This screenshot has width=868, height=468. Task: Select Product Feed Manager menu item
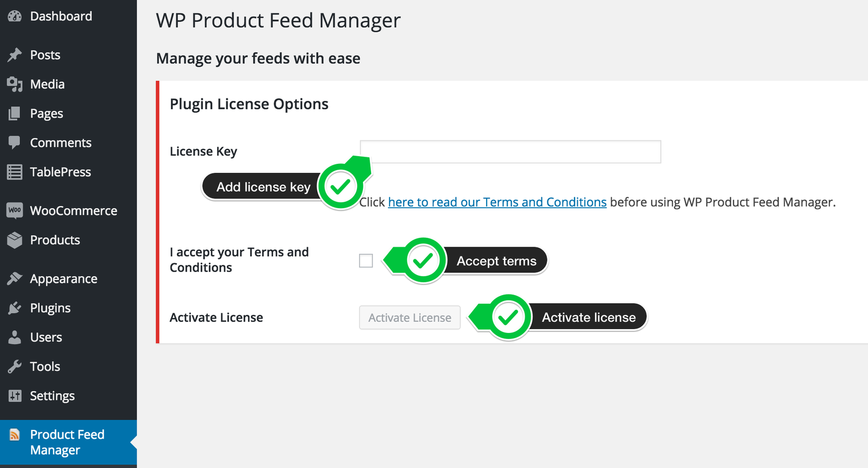pos(68,442)
